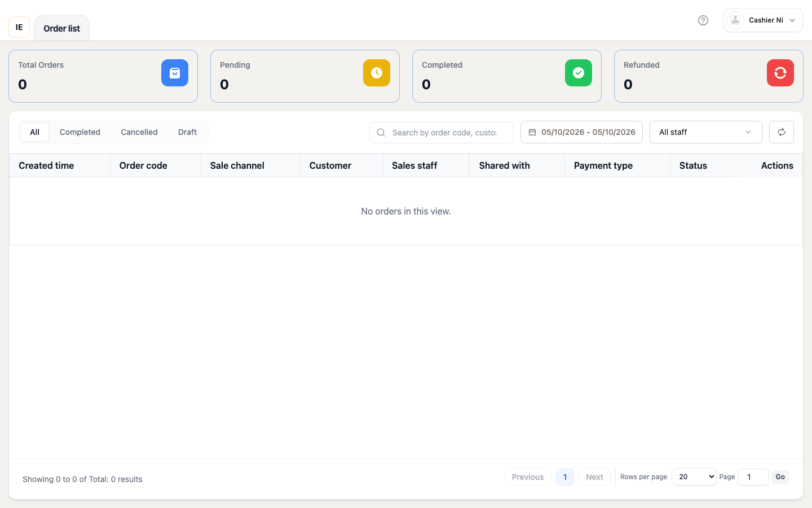Open the help question mark icon

(x=703, y=20)
